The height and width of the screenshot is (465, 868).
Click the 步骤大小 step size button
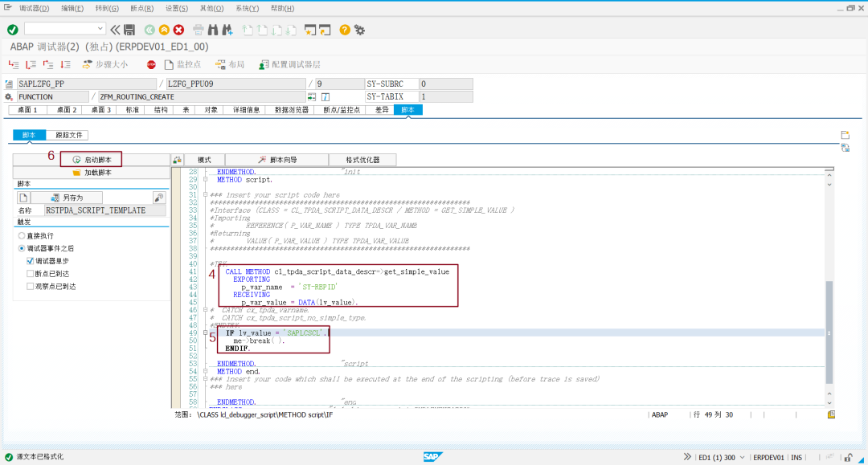tap(105, 65)
